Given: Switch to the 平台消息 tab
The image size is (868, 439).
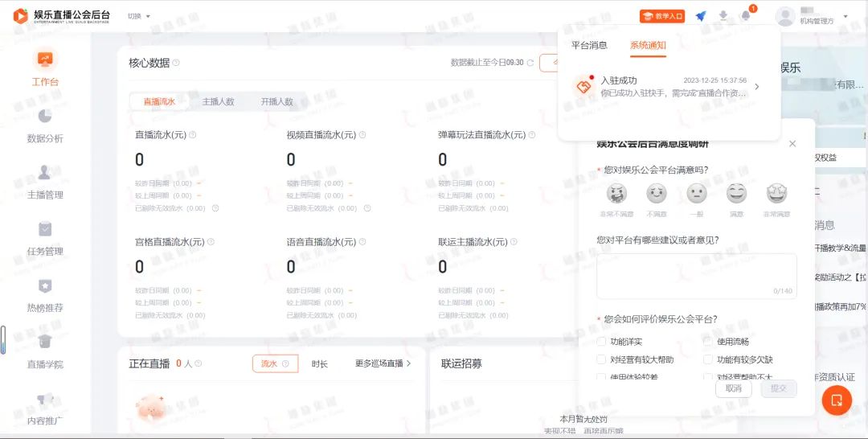Looking at the screenshot, I should [589, 45].
